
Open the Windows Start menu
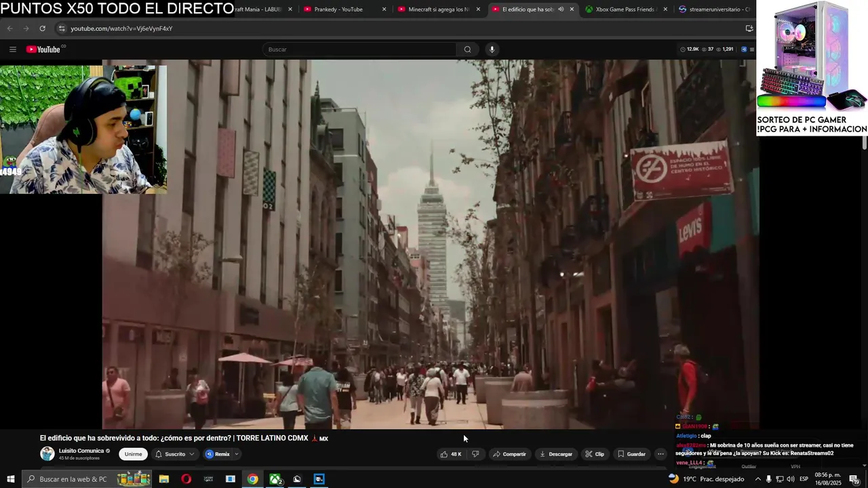point(10,479)
